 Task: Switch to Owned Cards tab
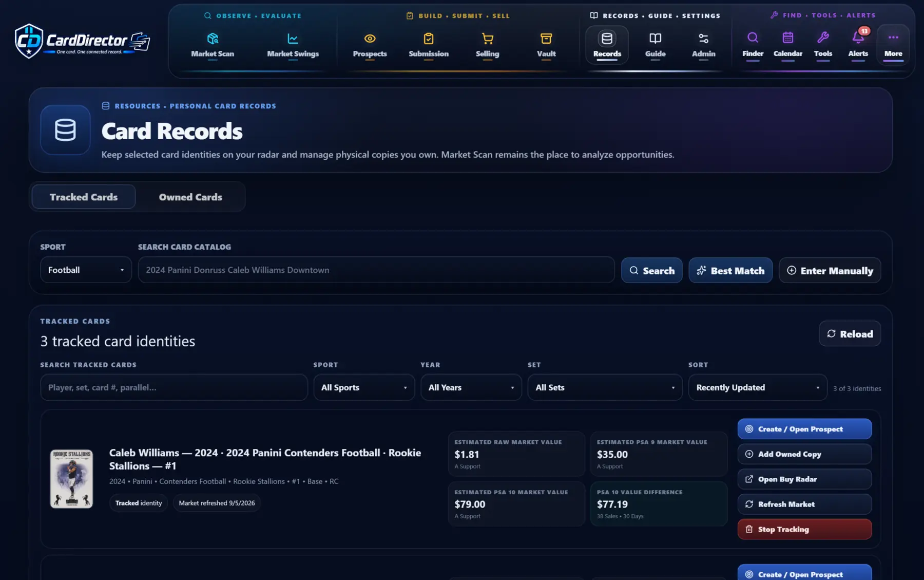coord(190,197)
